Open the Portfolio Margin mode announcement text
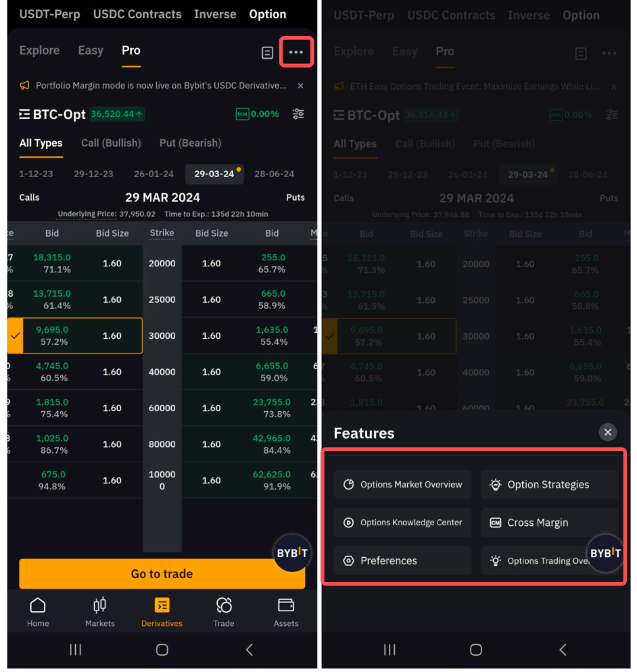Viewport: 637px width, 672px height. coord(161,86)
